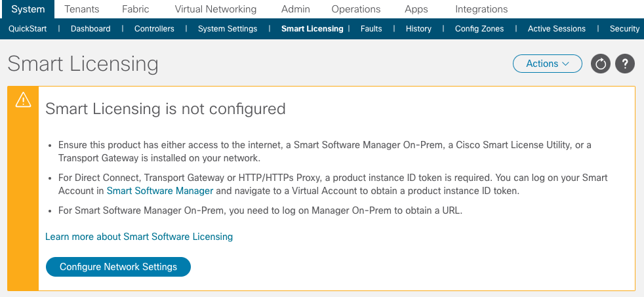Click the 'Smart Licensing is not configured' heading
The height and width of the screenshot is (297, 644).
pyautogui.click(x=165, y=109)
